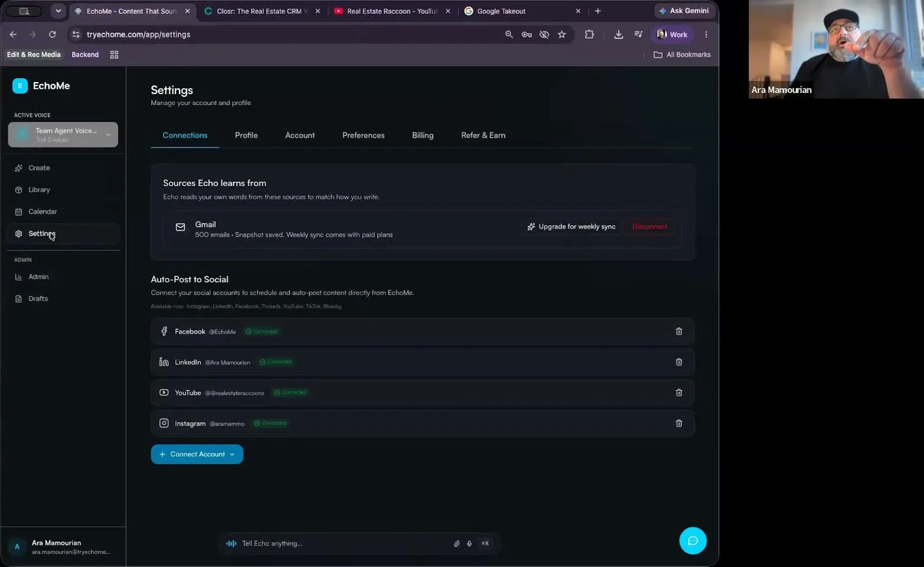This screenshot has width=924, height=567.
Task: Expand the Team Agent Voice selector
Action: click(x=63, y=135)
